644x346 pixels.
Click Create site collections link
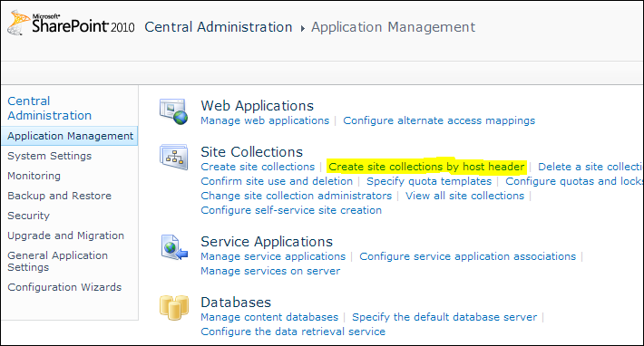tap(258, 167)
